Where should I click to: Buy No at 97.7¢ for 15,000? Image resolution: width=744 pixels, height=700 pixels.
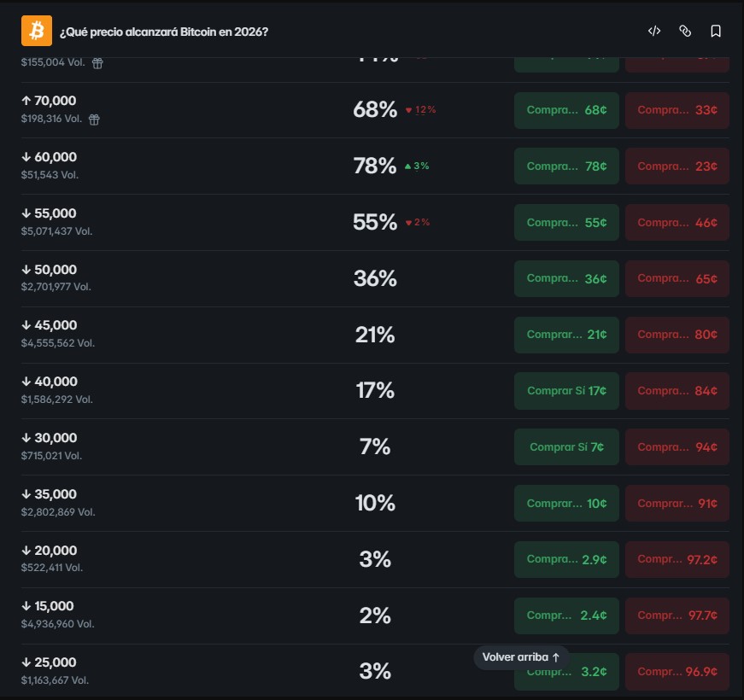tap(677, 615)
